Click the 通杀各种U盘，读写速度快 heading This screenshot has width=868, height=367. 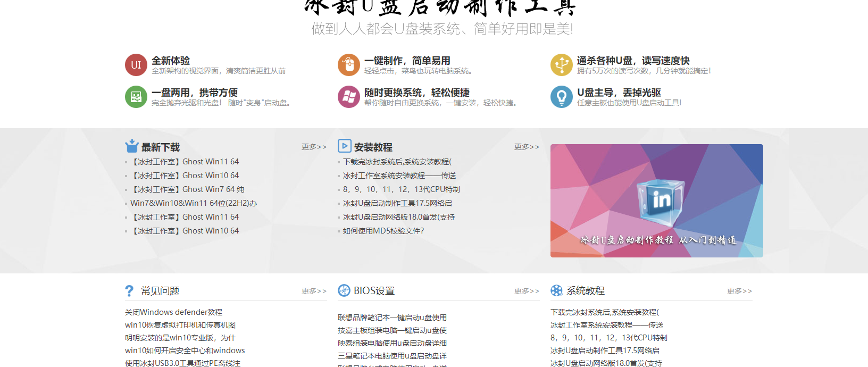tap(633, 61)
